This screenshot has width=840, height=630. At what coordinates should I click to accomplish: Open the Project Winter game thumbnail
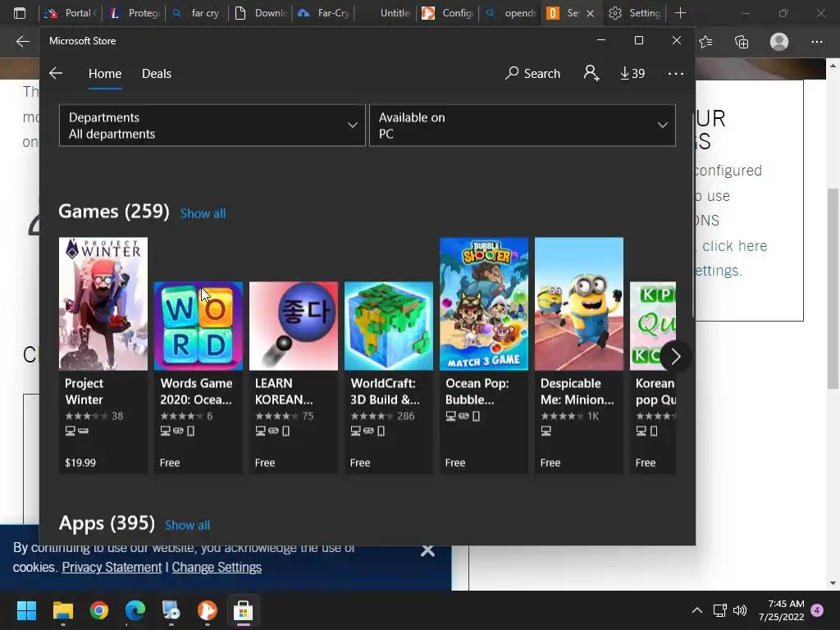[x=103, y=304]
